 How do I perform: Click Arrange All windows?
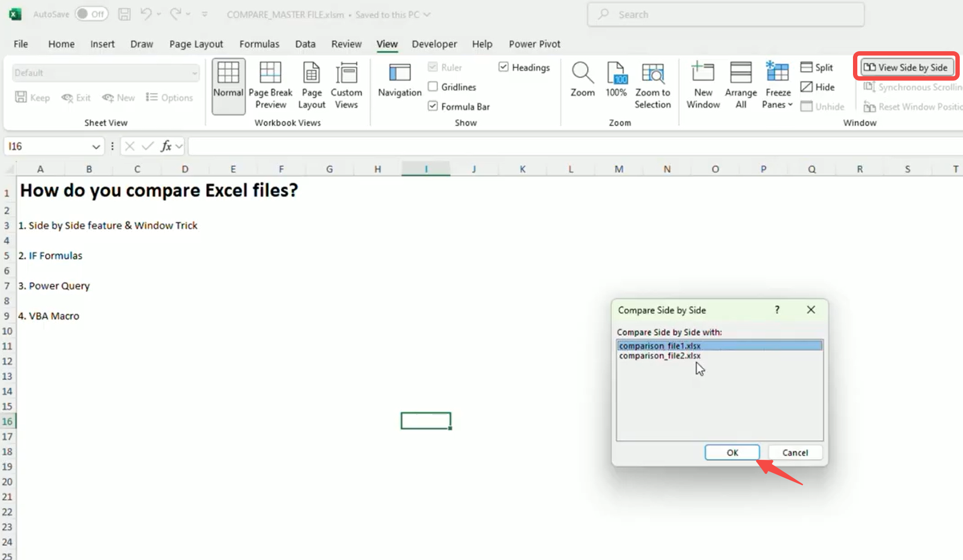pyautogui.click(x=741, y=86)
